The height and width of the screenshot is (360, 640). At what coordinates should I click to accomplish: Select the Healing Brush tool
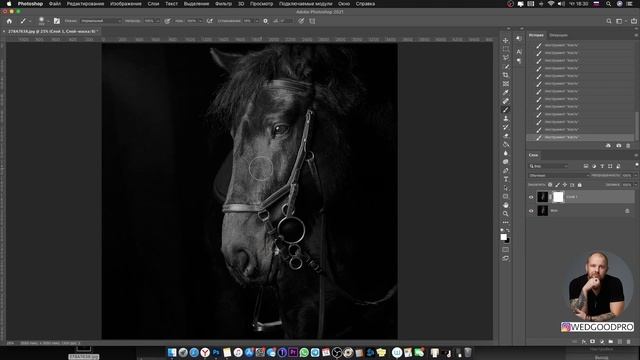506,101
